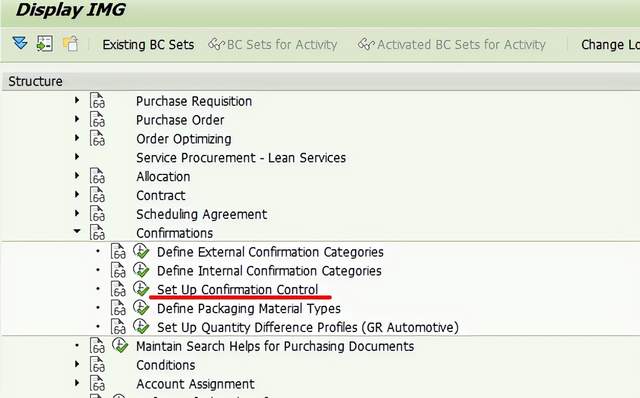This screenshot has height=398, width=640.
Task: Open documentation icon beside Contract node
Action: 98,195
